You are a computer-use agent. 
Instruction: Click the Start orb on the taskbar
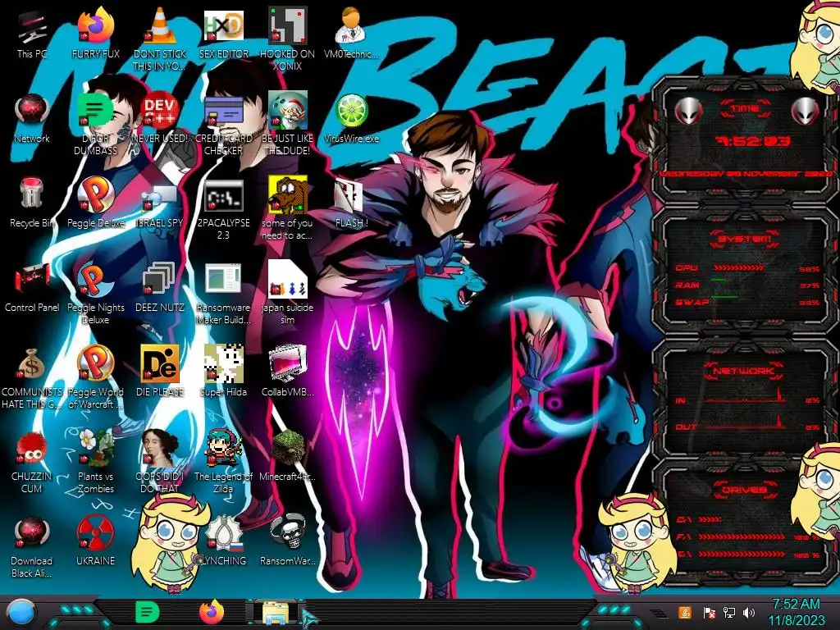[21, 612]
